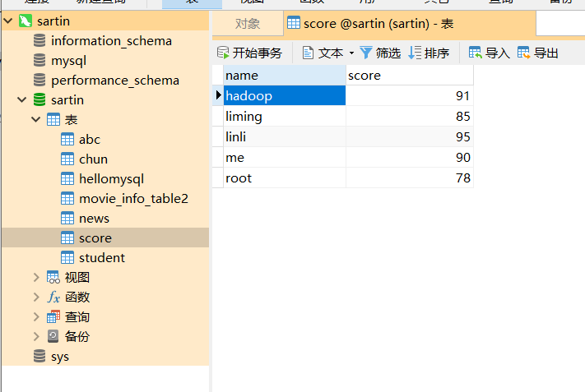Select the student tree label
Screen dimensions: 585x392
pyautogui.click(x=102, y=258)
